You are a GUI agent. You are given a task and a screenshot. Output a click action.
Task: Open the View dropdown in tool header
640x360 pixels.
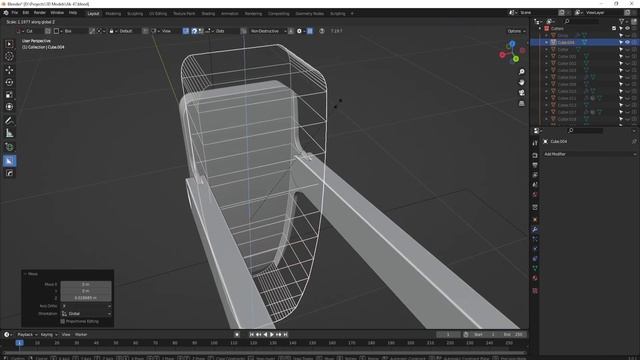(165, 31)
